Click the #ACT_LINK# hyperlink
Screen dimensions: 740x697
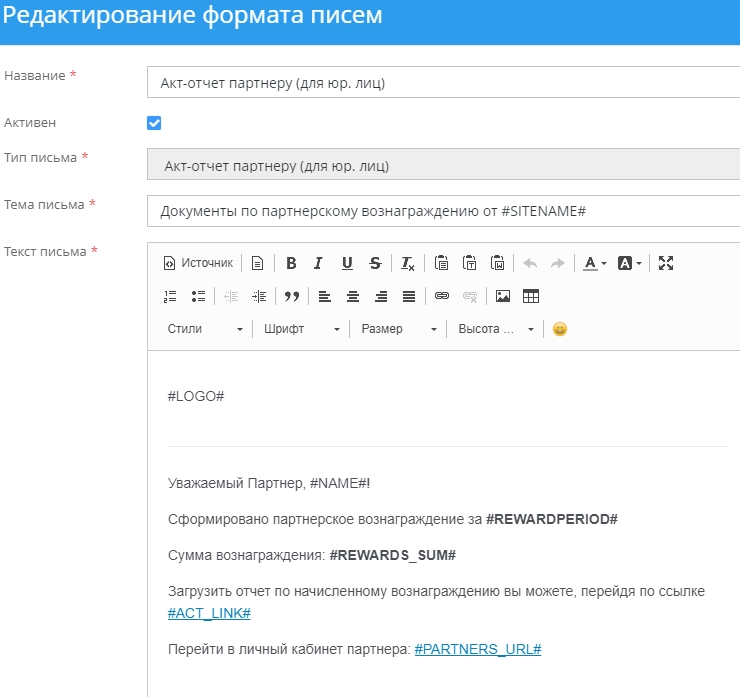click(x=209, y=613)
